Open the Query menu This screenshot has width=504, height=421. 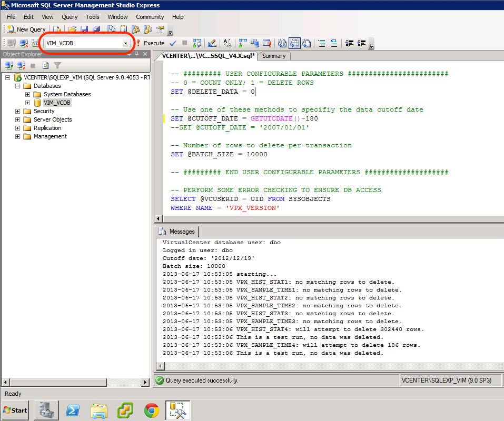(70, 17)
